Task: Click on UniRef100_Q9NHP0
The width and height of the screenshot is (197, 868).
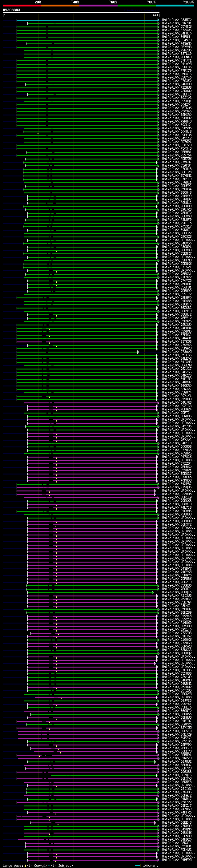Action: click(x=177, y=297)
